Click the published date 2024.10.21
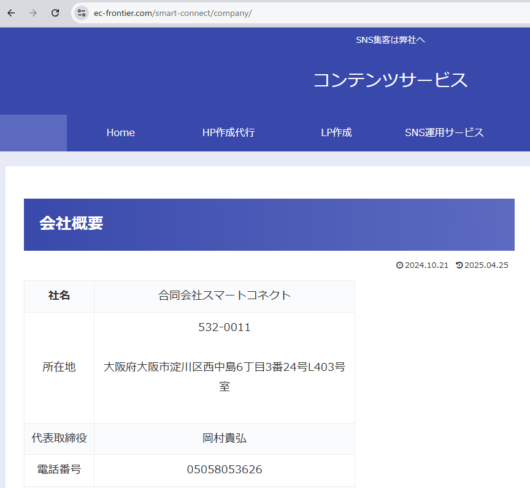530x488 pixels. coord(427,265)
